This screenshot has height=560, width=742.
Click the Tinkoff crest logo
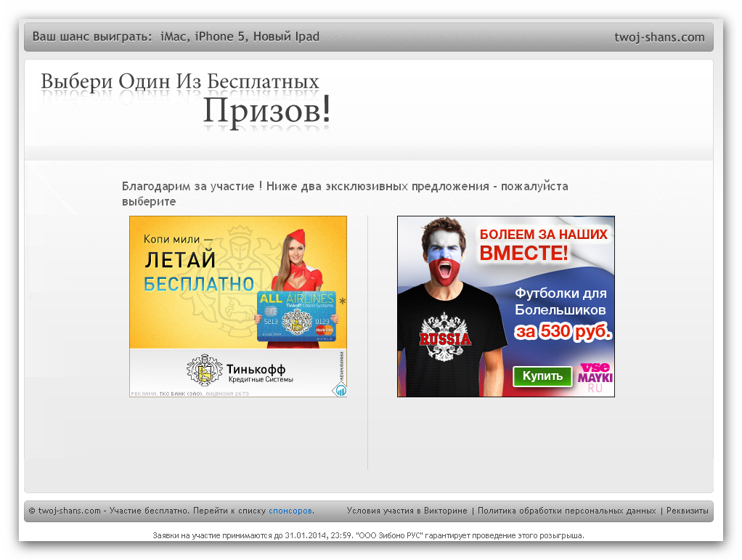[x=205, y=370]
